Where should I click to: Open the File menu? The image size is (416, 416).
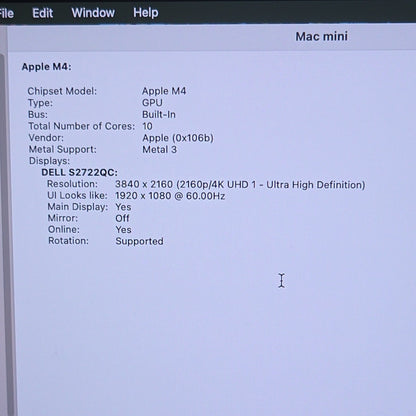tap(6, 13)
